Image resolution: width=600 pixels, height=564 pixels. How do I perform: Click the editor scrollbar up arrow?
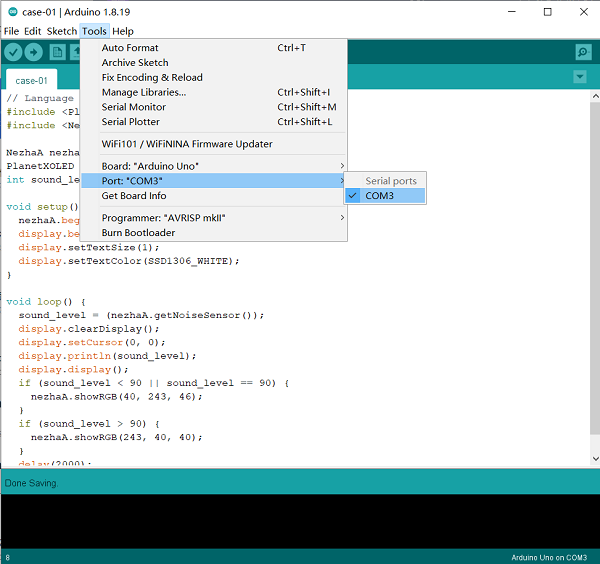[595, 96]
